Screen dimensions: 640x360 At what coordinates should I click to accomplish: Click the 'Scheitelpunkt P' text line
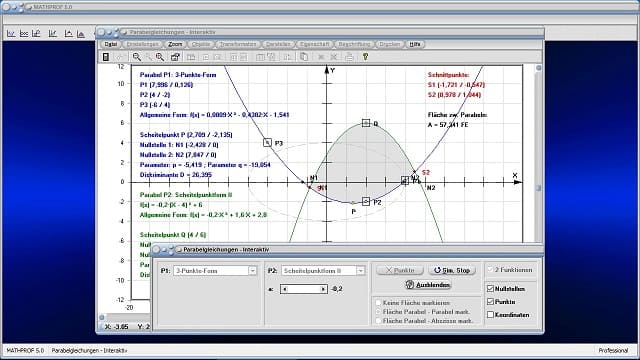click(186, 135)
